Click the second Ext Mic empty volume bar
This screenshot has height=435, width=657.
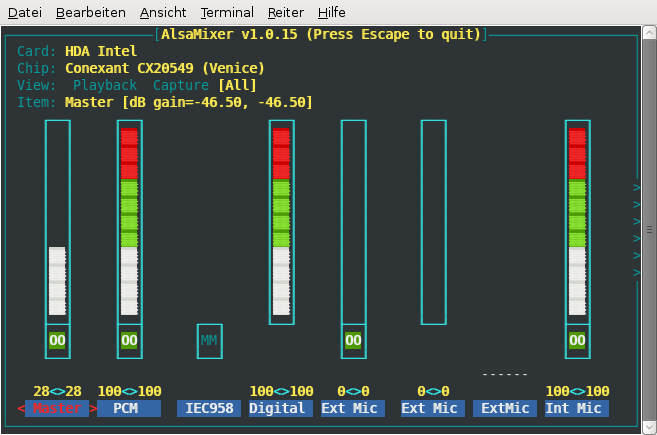tap(434, 222)
